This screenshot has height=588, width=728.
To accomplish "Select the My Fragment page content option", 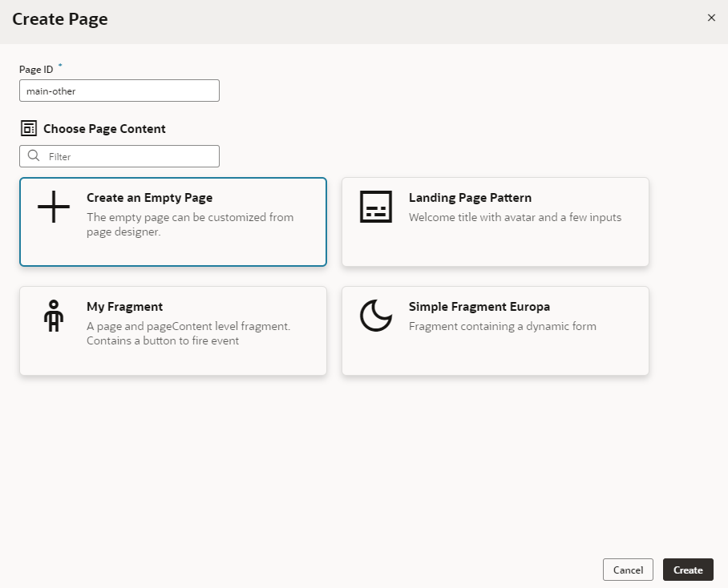I will pyautogui.click(x=173, y=330).
